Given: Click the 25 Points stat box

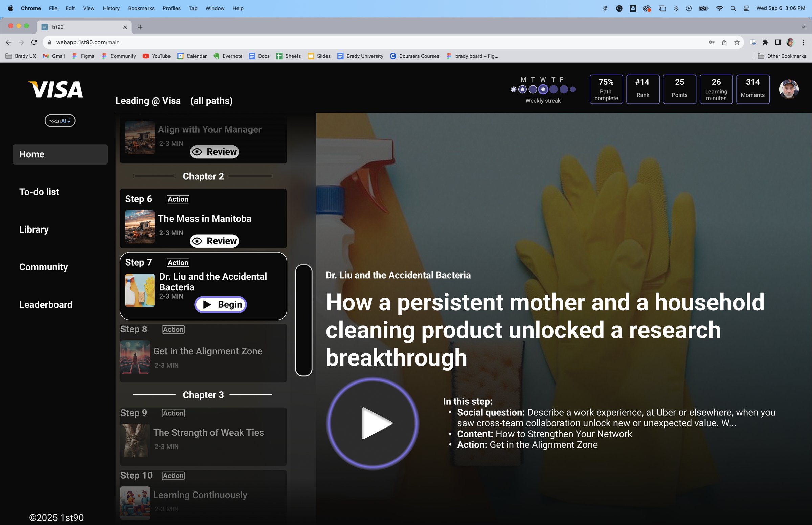Looking at the screenshot, I should [679, 89].
